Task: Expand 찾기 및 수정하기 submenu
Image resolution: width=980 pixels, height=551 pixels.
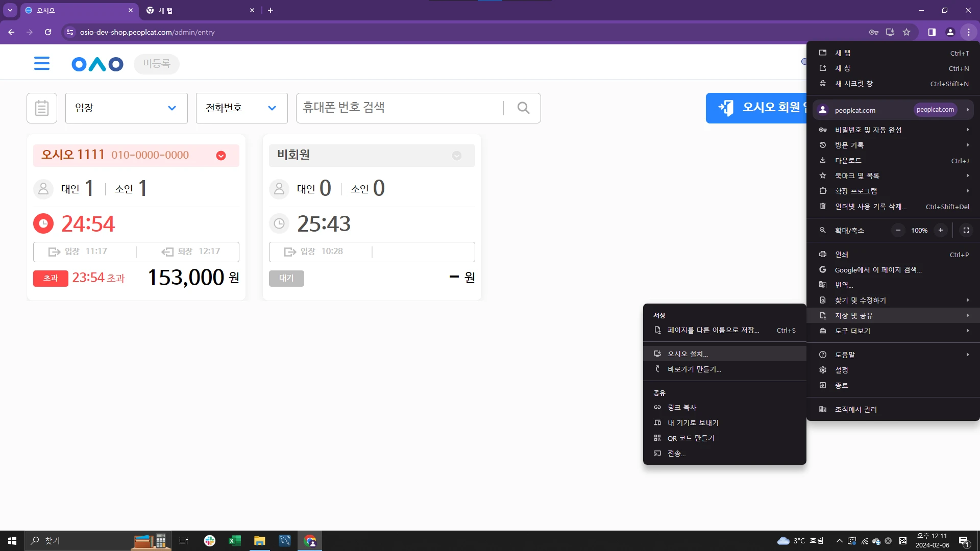Action: (893, 300)
